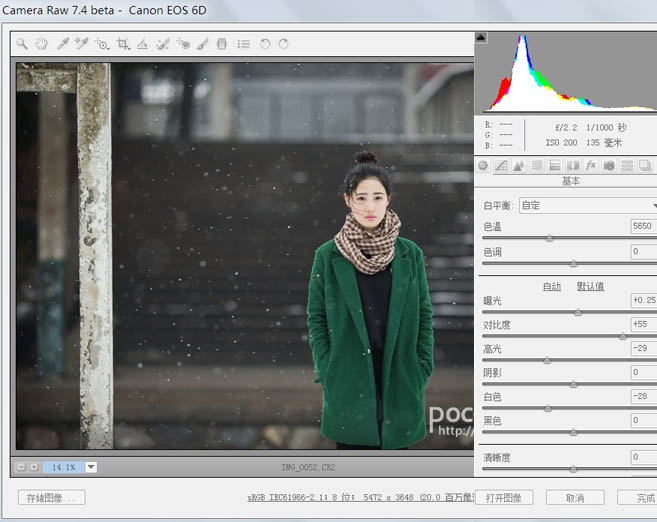This screenshot has width=657, height=522.
Task: Click the 对比度 contrast value +55
Action: click(644, 324)
